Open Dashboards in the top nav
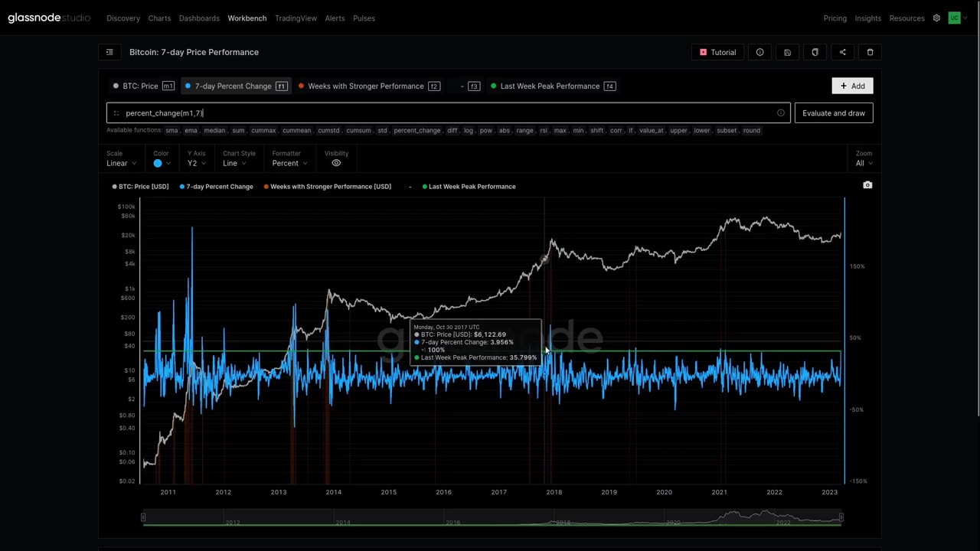Image resolution: width=980 pixels, height=551 pixels. pos(199,18)
